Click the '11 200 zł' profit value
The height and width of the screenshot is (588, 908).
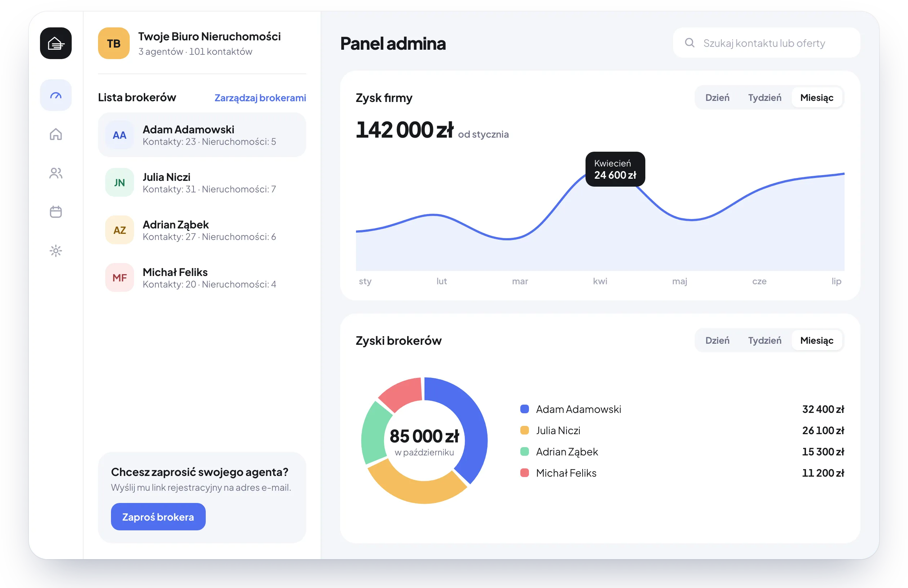tap(823, 473)
